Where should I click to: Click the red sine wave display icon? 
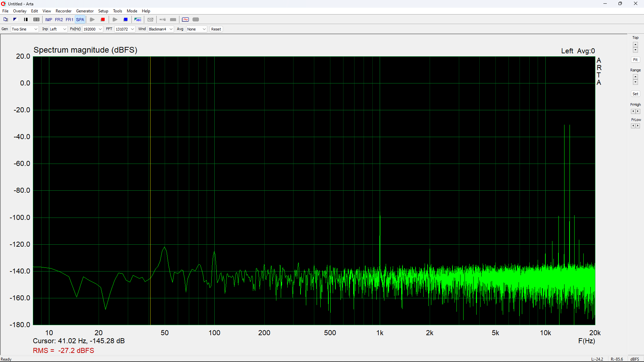(185, 19)
